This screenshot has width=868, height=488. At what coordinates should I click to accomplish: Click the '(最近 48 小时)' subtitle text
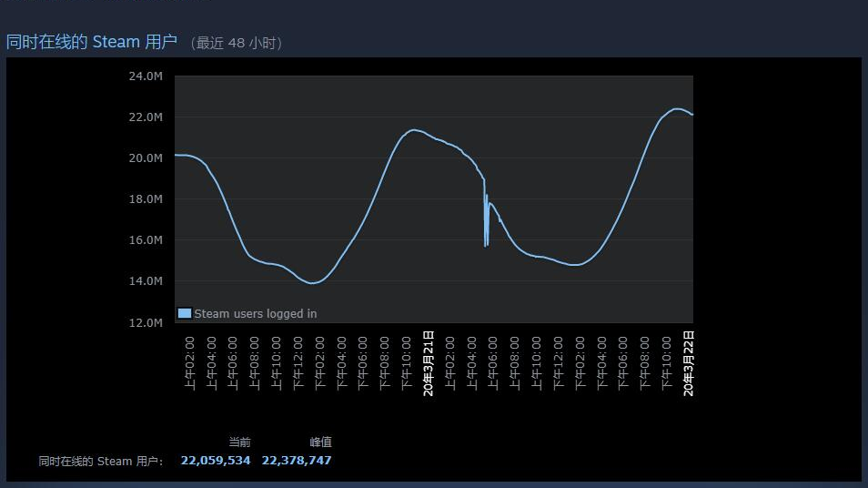(x=237, y=43)
